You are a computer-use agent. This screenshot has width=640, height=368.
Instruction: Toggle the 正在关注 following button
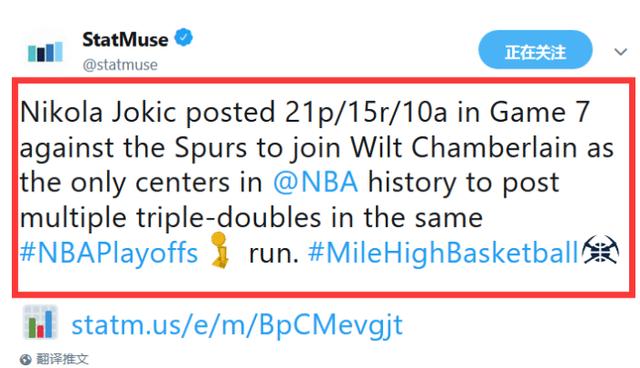535,50
